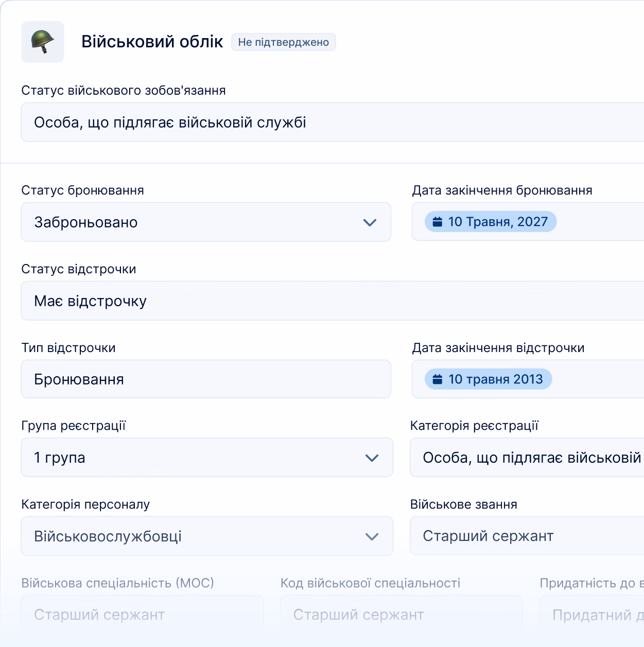644x647 pixels.
Task: Click the Група реєстрації label
Action: tap(74, 426)
